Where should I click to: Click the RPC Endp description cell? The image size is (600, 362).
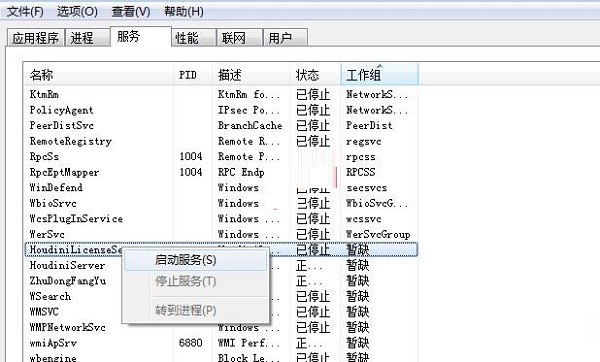pos(241,172)
